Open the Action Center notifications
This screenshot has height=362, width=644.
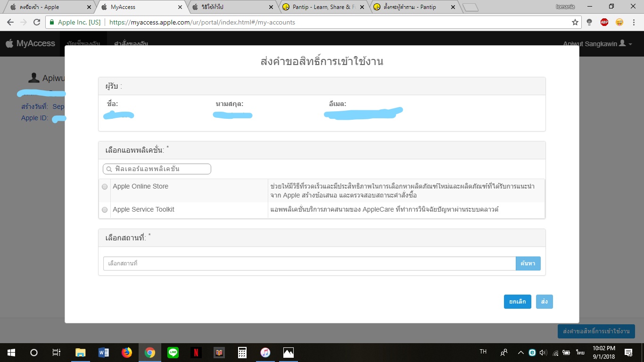click(628, 352)
